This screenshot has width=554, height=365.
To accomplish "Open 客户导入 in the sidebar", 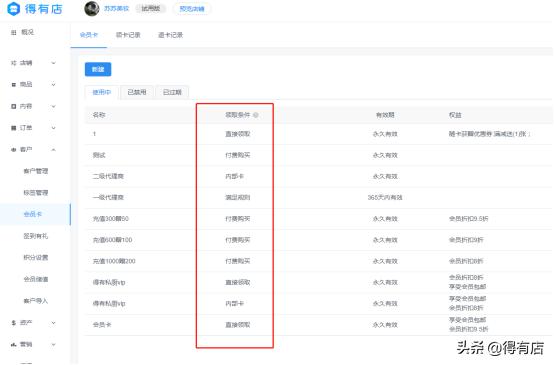I will 36,301.
